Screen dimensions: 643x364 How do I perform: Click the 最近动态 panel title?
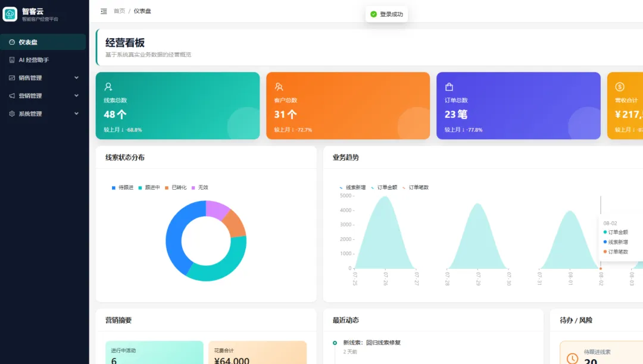346,320
